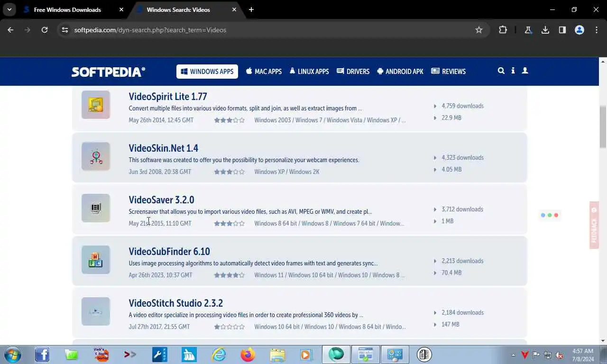Go back to the previous page

tap(10, 30)
